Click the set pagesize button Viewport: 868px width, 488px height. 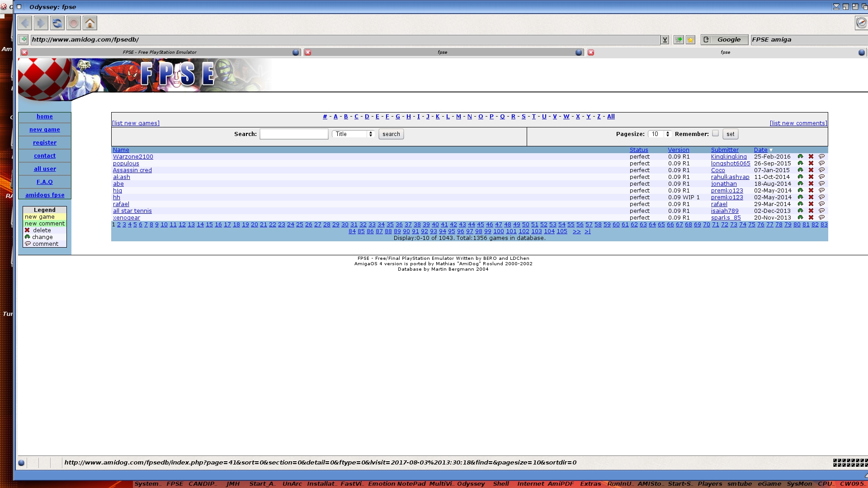pos(731,134)
